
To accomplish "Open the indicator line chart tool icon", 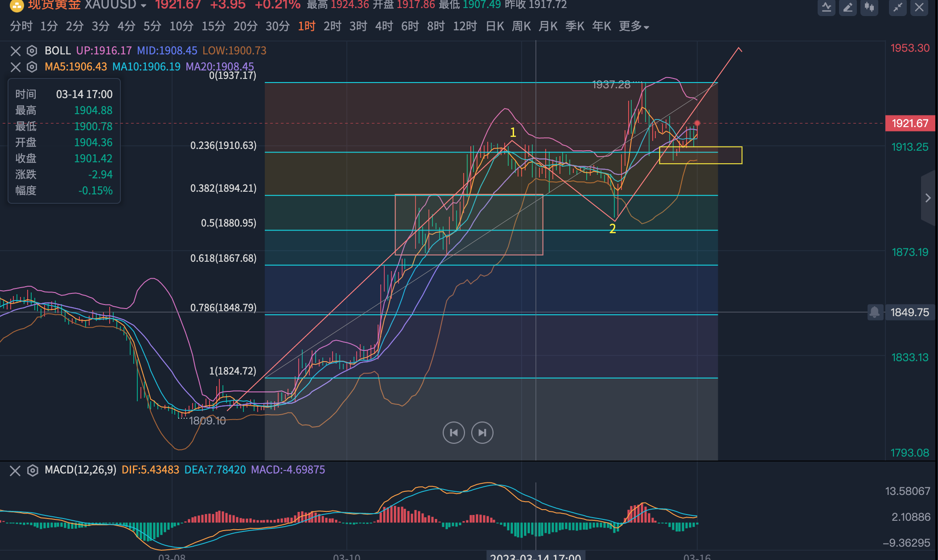I will tap(826, 8).
